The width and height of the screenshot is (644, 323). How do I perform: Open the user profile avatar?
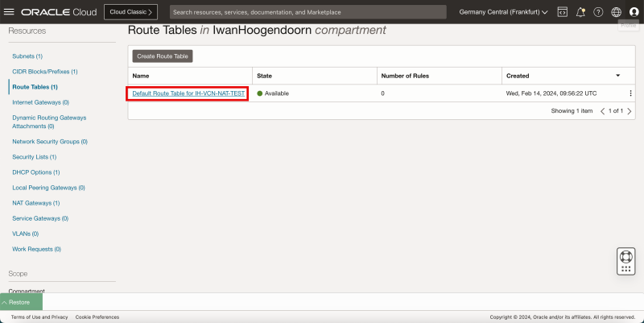click(x=634, y=12)
